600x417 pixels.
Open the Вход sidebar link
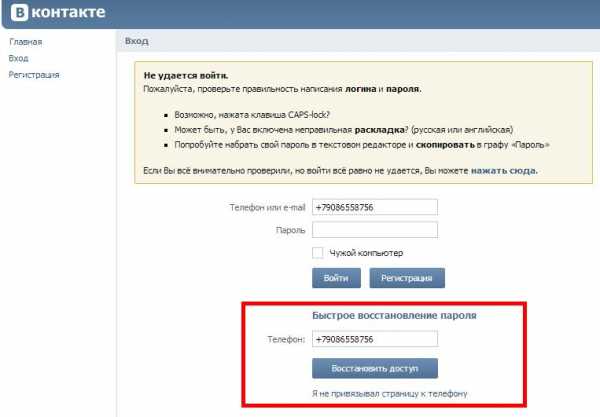click(x=18, y=59)
